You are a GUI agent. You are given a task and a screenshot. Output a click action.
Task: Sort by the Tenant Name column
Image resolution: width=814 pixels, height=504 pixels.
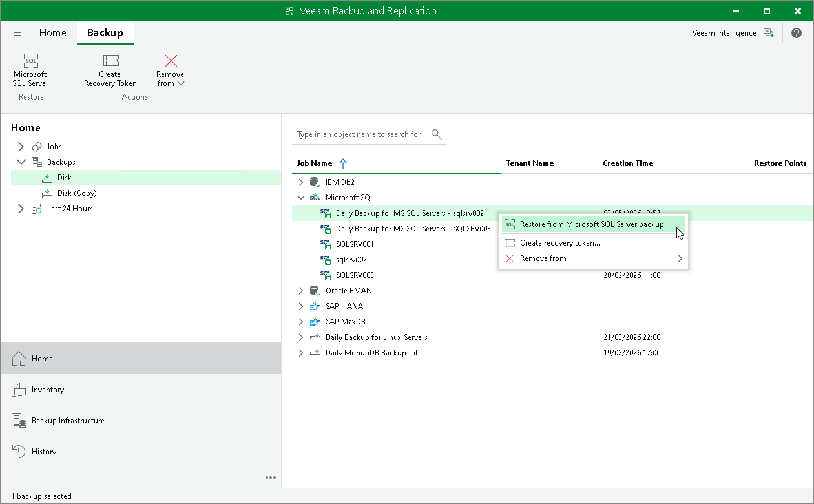[x=530, y=163]
